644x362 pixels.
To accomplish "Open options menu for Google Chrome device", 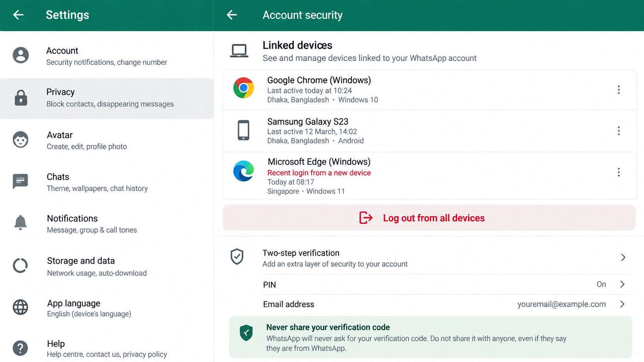I will coord(619,90).
